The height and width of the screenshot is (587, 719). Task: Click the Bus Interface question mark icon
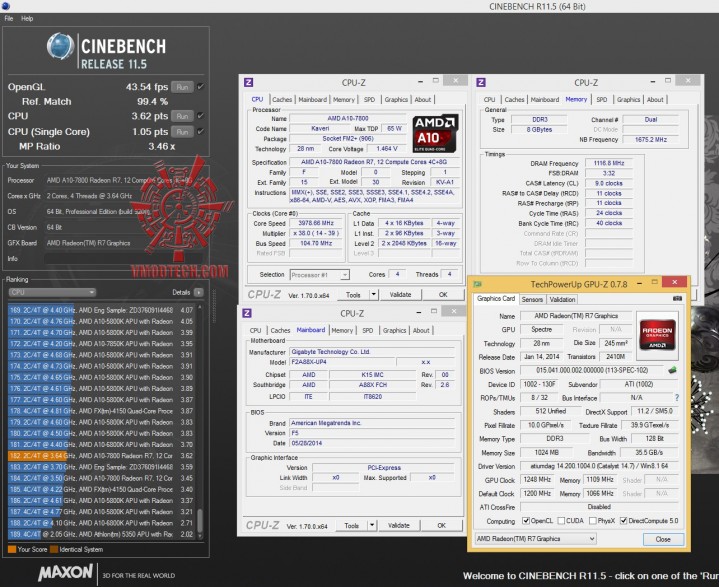676,398
